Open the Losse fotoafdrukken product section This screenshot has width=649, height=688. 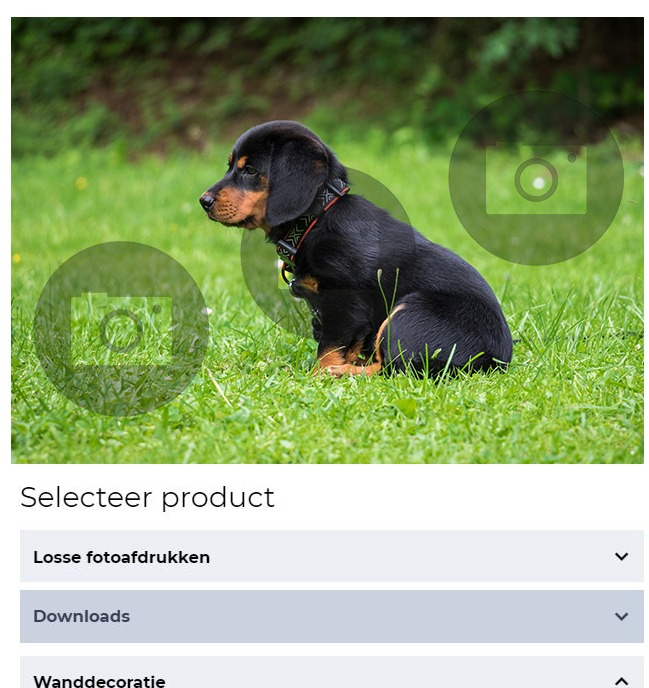332,556
